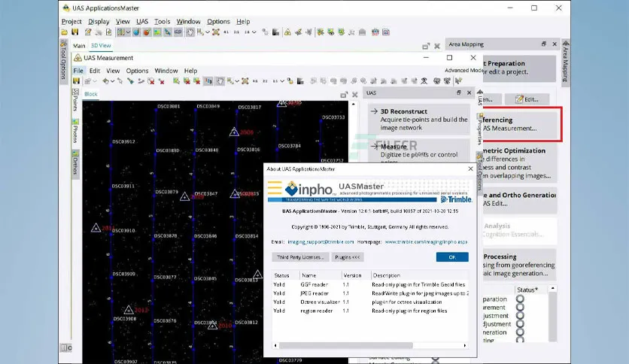Float the 3D View panel
Viewport: 629px width, 364px height.
[426, 46]
